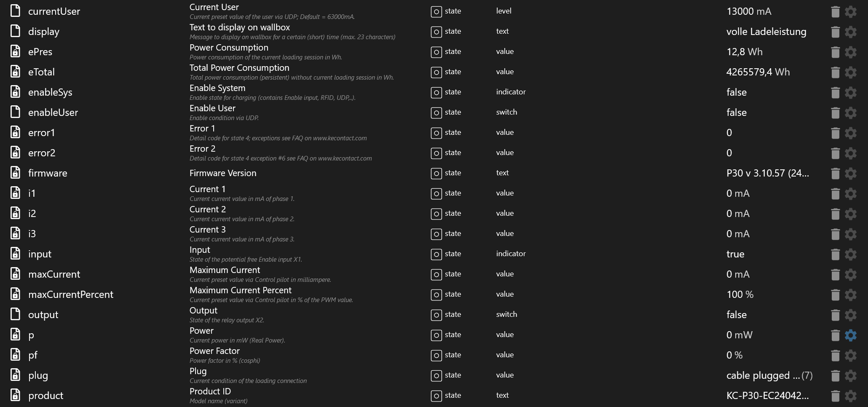Delete the maxCurrentPercent state
The width and height of the screenshot is (868, 407).
pos(835,295)
